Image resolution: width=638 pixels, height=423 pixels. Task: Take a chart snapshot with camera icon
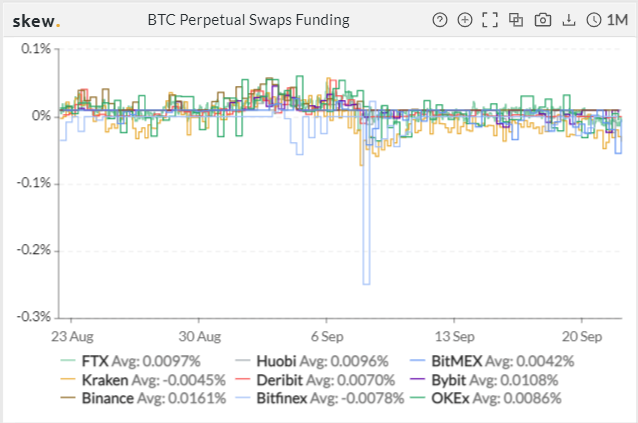[x=542, y=20]
